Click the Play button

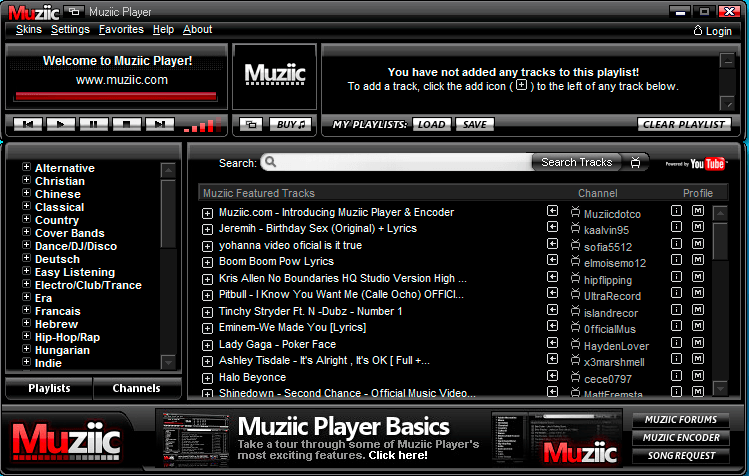click(60, 124)
